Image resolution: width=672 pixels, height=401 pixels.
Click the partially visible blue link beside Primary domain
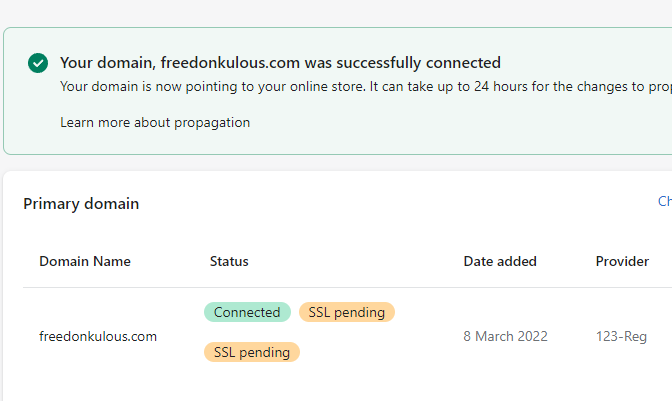(x=665, y=201)
